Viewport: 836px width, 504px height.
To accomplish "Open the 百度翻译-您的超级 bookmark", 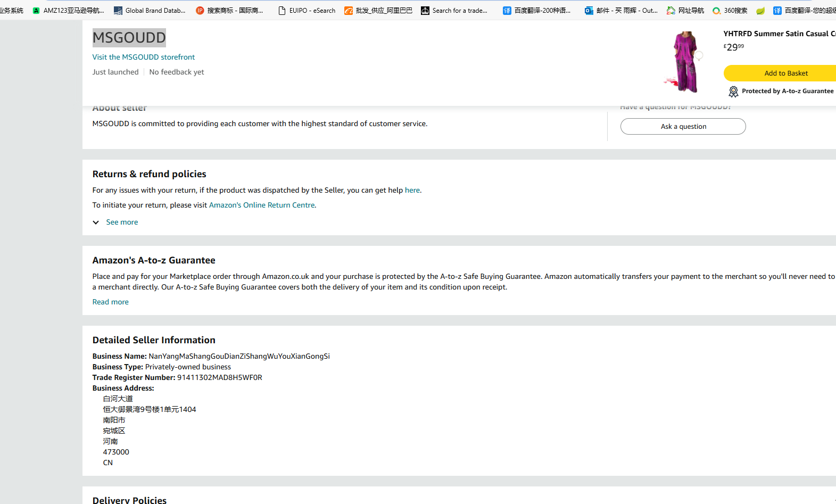I will tap(804, 10).
